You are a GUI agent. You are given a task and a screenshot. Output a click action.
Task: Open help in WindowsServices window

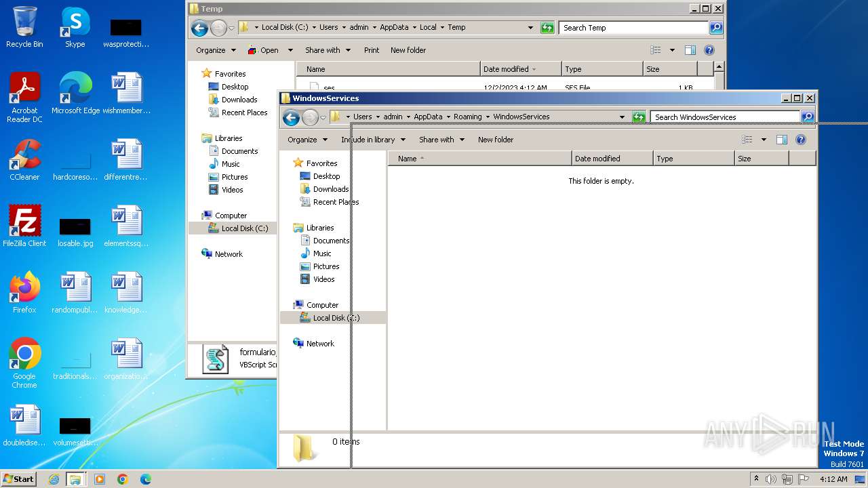coord(800,140)
